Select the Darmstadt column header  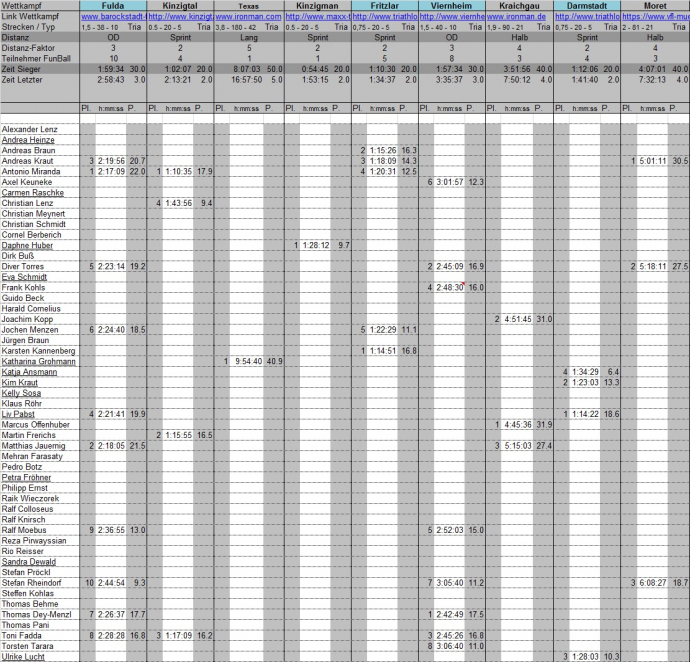click(x=587, y=6)
